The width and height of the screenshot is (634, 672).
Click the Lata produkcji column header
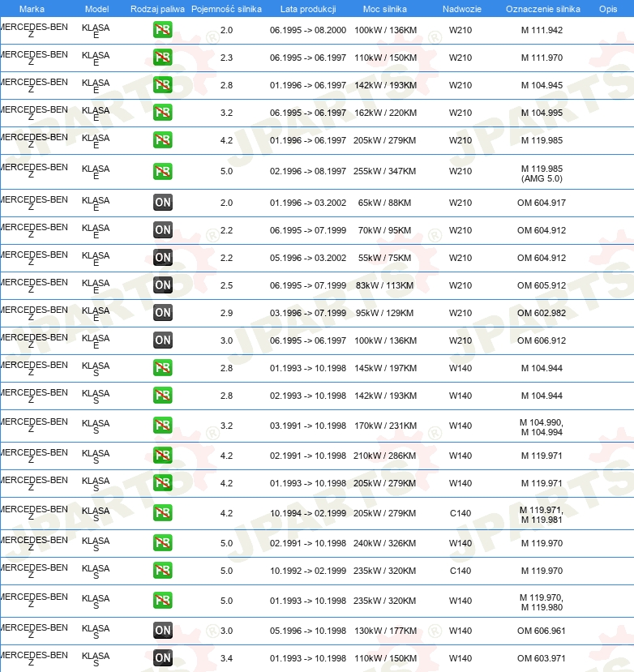(x=308, y=9)
